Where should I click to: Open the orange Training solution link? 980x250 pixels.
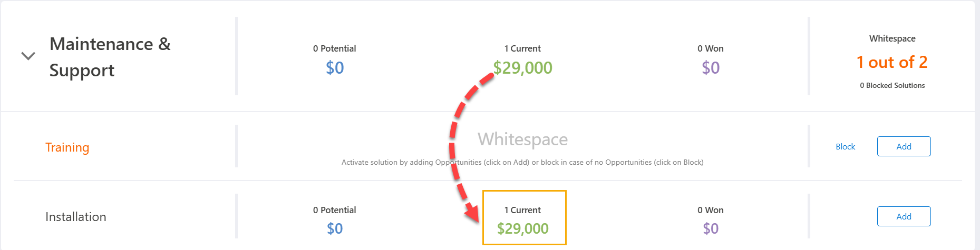click(x=67, y=147)
